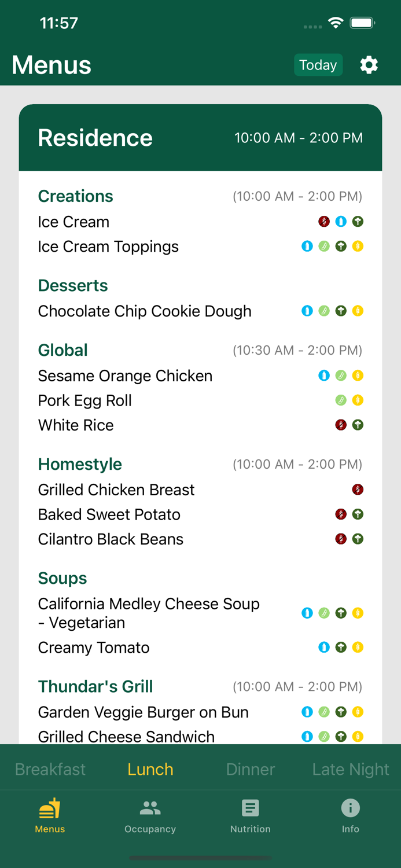This screenshot has width=401, height=868.
Task: Tap the dairy milk icon next to Ice Cream
Action: pyautogui.click(x=341, y=222)
